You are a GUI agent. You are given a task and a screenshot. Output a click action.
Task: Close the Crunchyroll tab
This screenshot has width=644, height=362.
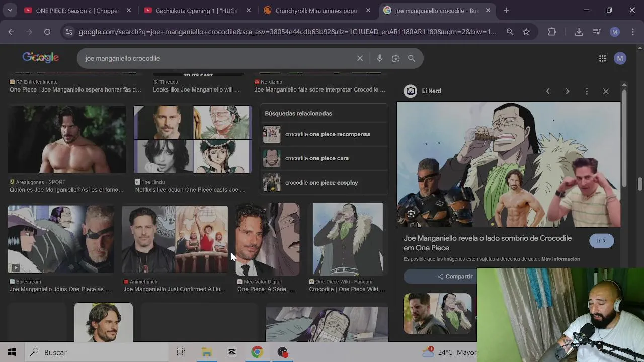click(368, 10)
